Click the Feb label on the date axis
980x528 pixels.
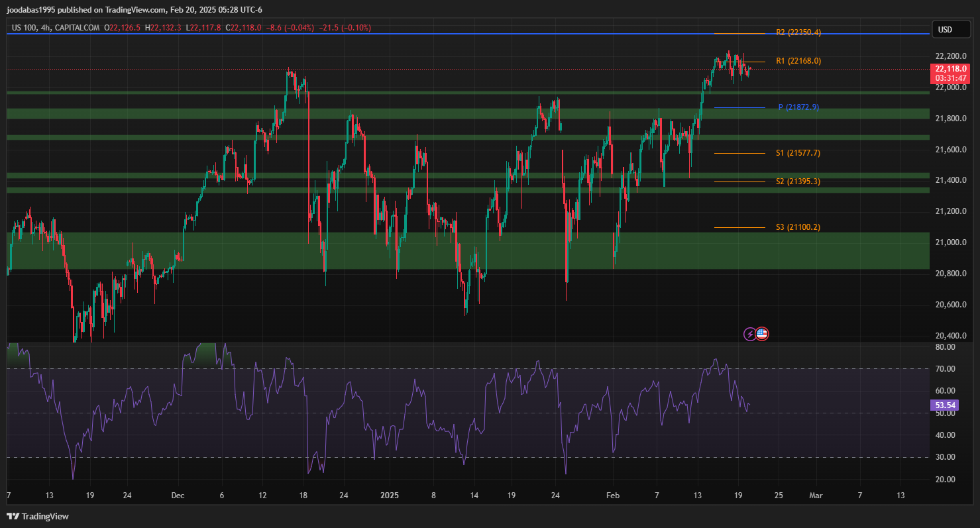[614, 495]
